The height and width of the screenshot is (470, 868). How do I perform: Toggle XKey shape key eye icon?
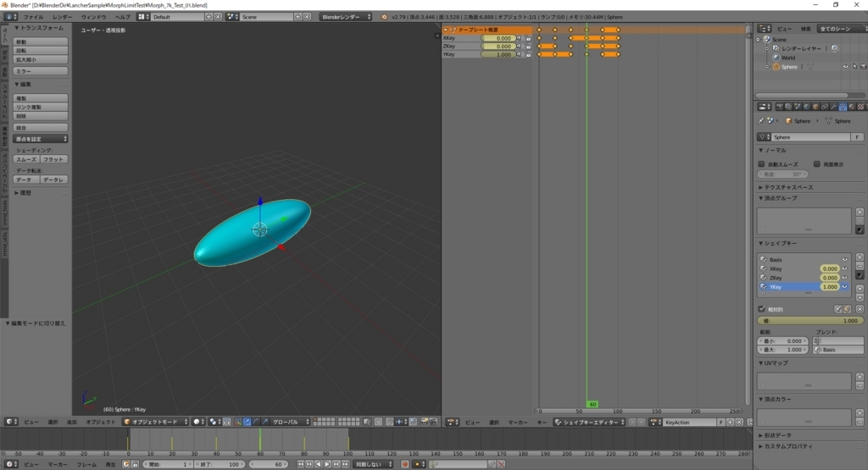[845, 268]
